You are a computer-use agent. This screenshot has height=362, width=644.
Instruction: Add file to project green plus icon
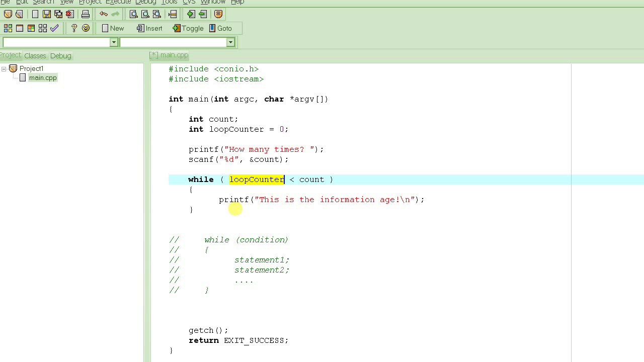(x=191, y=14)
